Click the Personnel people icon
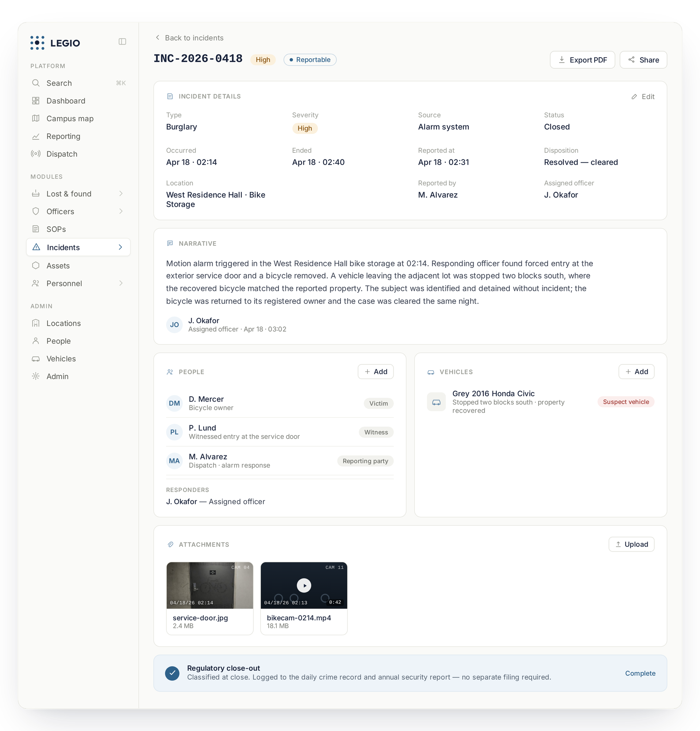The height and width of the screenshot is (731, 700). click(36, 283)
